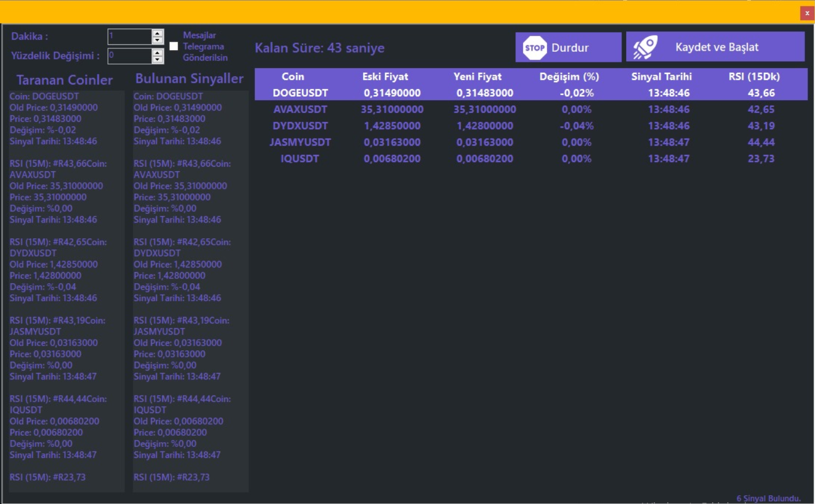Increase Dakika value with the up arrow
Viewport: 815px width, 504px height.
157,33
